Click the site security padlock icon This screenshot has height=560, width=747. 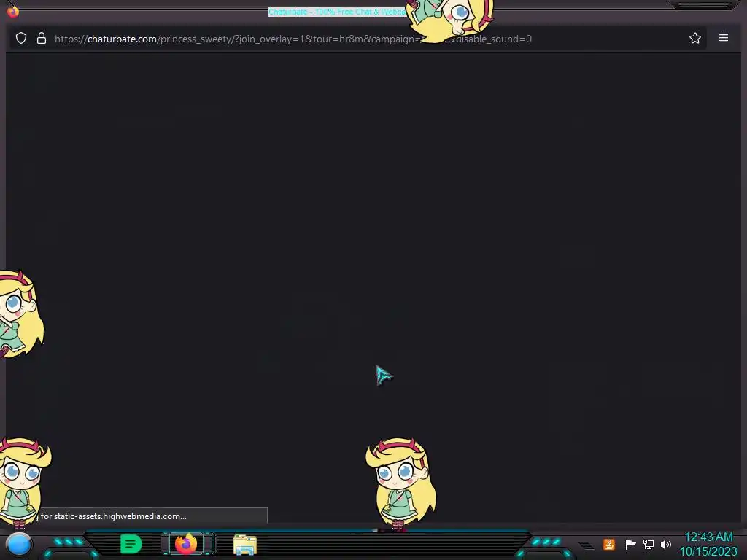click(42, 38)
